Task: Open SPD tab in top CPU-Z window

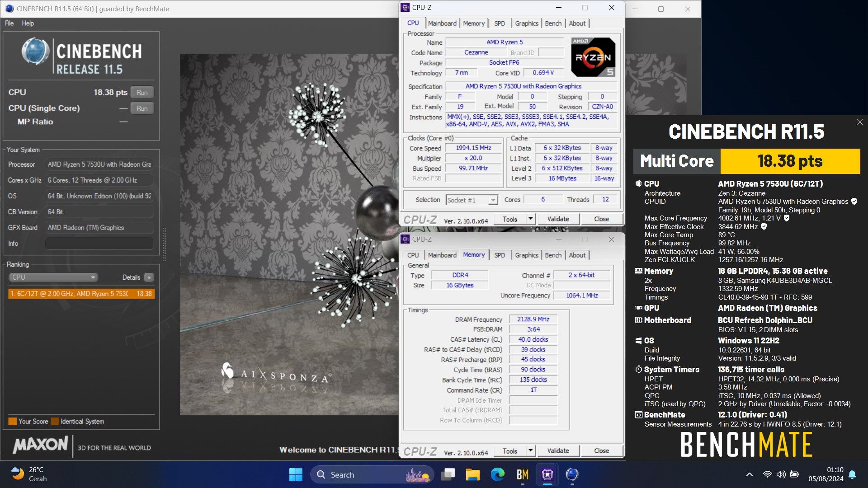Action: tap(500, 23)
